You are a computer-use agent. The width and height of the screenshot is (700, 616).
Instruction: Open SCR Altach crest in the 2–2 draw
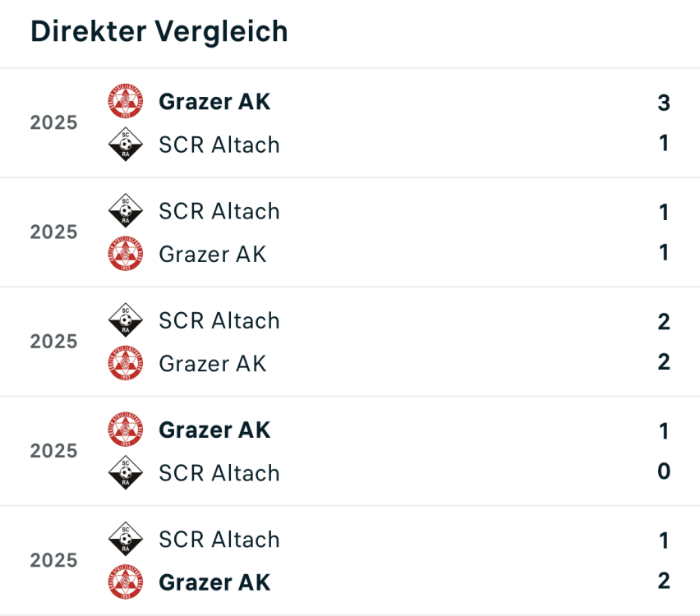pyautogui.click(x=126, y=320)
